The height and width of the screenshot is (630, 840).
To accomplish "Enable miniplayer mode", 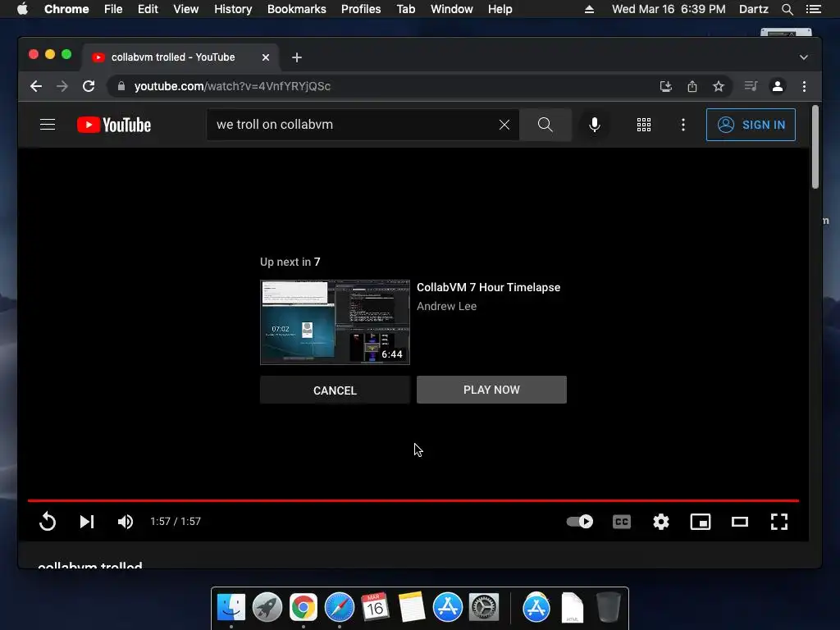I will (701, 521).
